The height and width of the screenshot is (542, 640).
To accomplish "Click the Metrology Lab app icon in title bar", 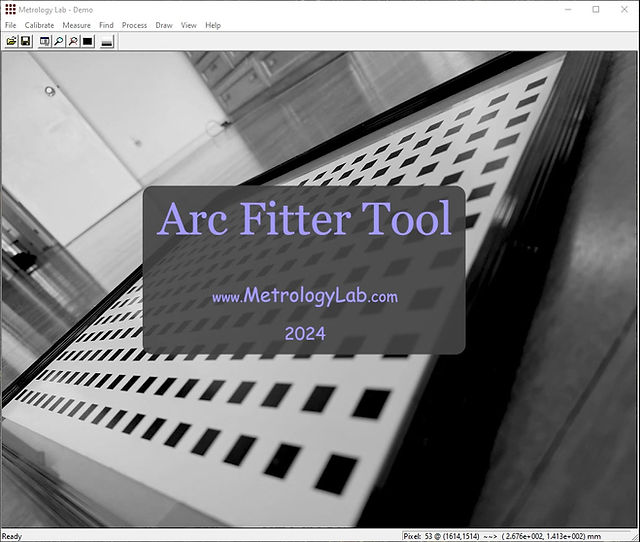I will pos(10,9).
